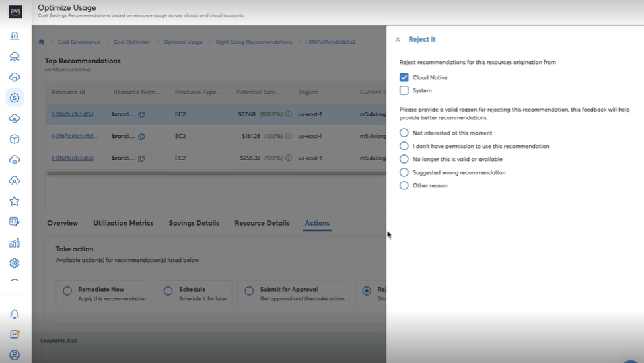The image size is (644, 363).
Task: Show info for $161.28 savings
Action: tap(289, 136)
